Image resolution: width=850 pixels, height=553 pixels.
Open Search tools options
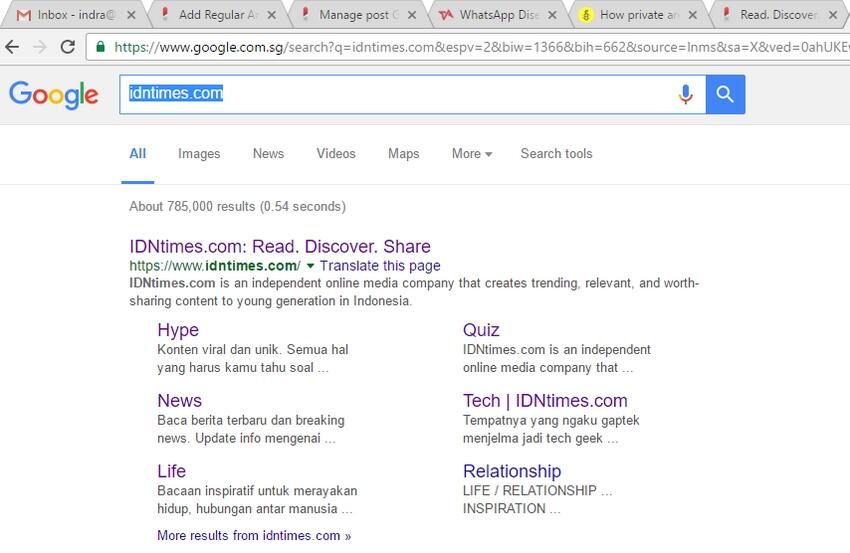pyautogui.click(x=557, y=154)
